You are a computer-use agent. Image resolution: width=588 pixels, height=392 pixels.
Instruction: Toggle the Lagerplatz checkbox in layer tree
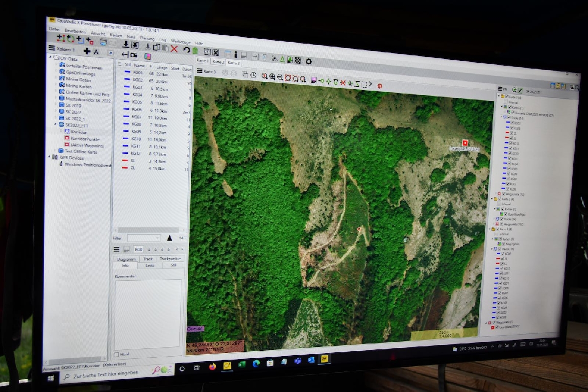tap(497, 326)
